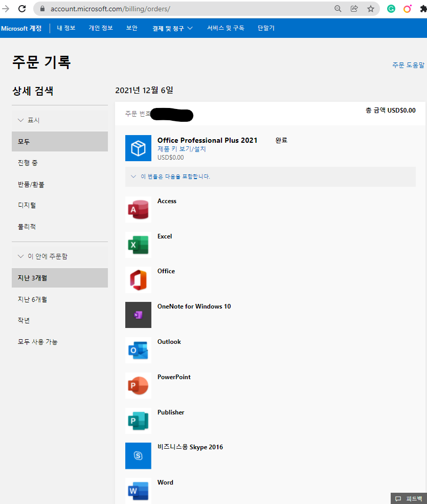
Task: Click the Office Professional Plus box icon
Action: pyautogui.click(x=138, y=148)
